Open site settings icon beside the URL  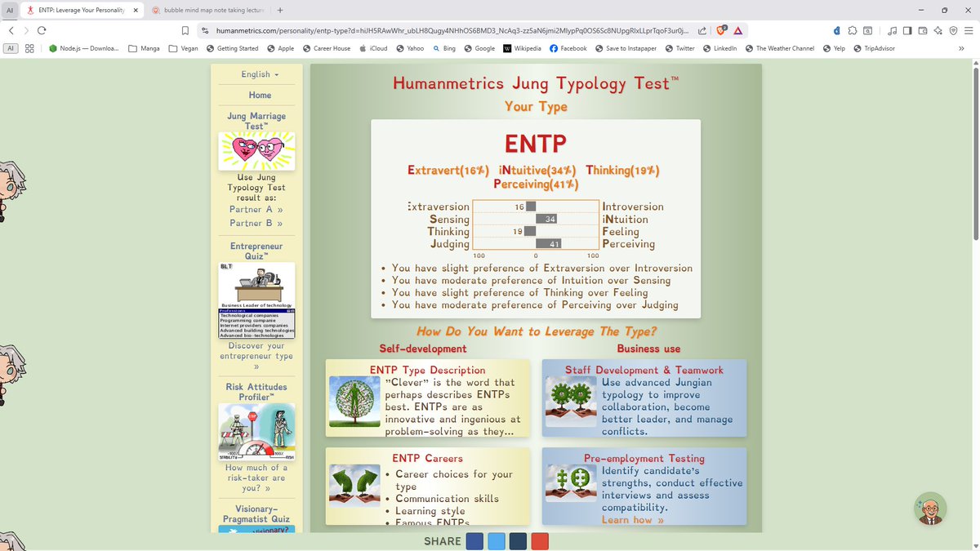click(x=206, y=30)
